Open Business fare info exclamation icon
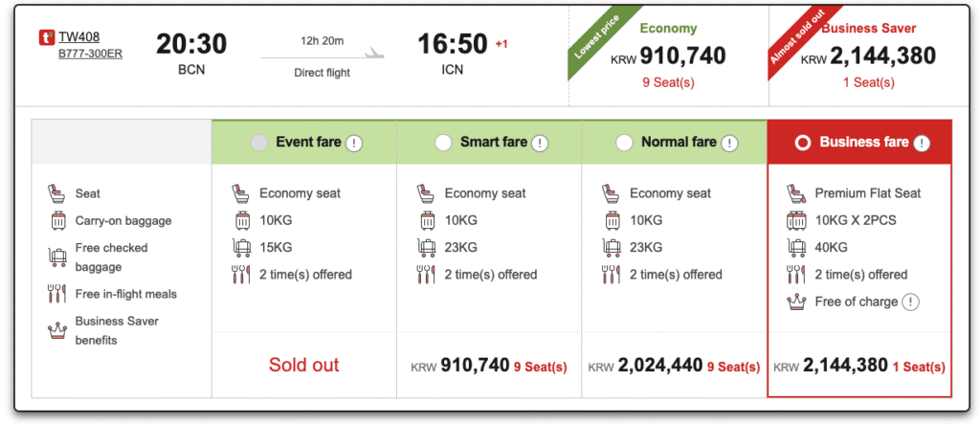The height and width of the screenshot is (424, 980). pyautogui.click(x=922, y=144)
